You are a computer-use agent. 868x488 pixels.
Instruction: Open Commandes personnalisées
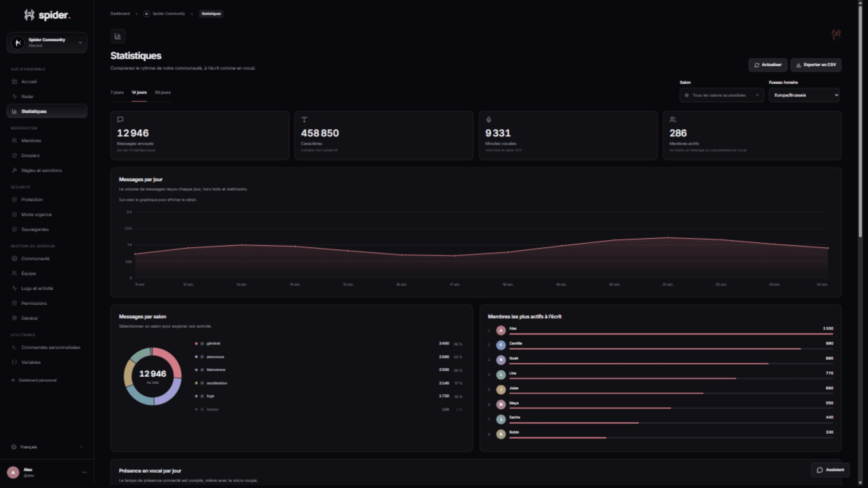pos(47,347)
